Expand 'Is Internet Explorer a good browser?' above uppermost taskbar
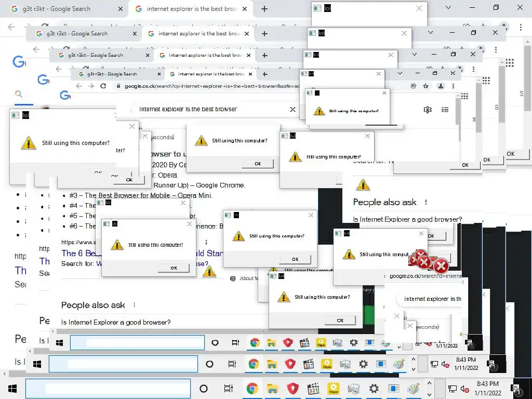This screenshot has width=532, height=399. point(116,322)
